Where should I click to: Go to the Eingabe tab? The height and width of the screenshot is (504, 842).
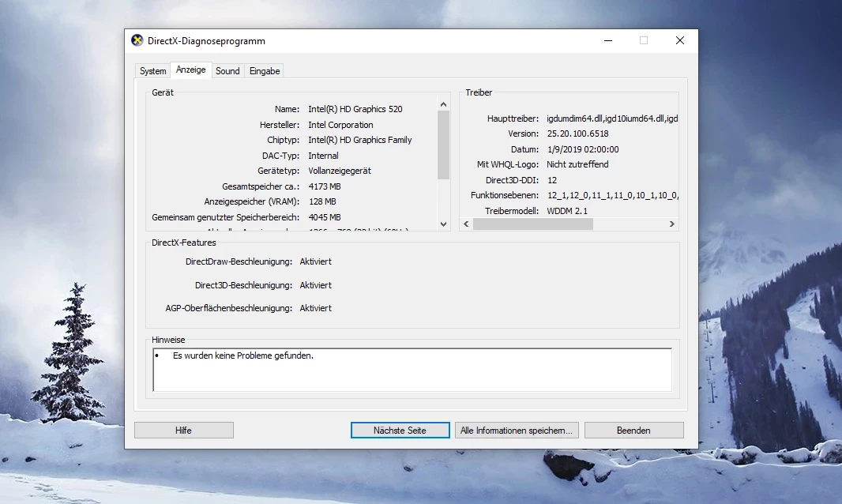(x=265, y=71)
